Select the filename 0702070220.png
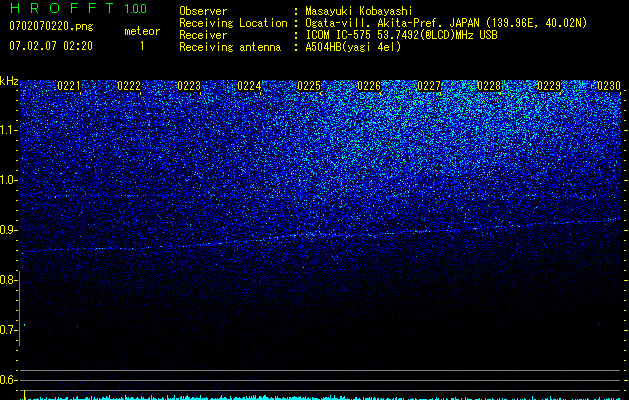The width and height of the screenshot is (629, 400). (x=51, y=26)
